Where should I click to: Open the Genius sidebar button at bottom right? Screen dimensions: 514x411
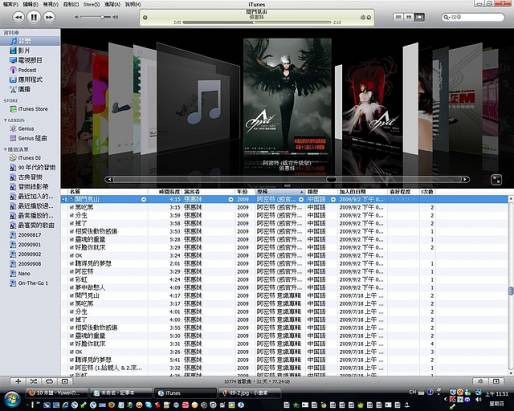(x=481, y=381)
